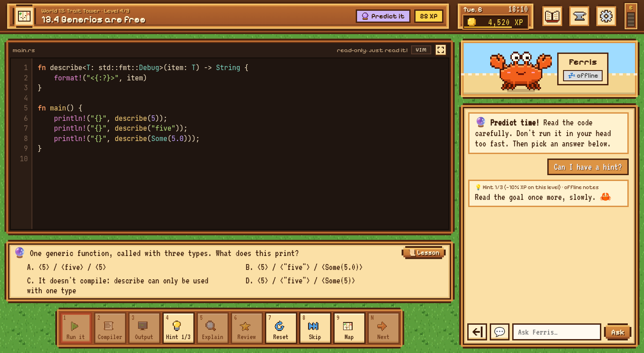Open the Map from toolbar
The image size is (644, 353).
(349, 328)
